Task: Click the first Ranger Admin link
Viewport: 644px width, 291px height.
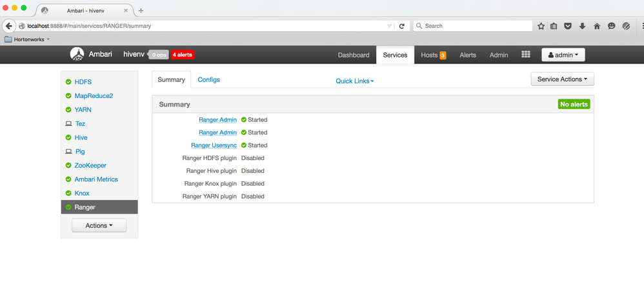Action: pyautogui.click(x=217, y=120)
